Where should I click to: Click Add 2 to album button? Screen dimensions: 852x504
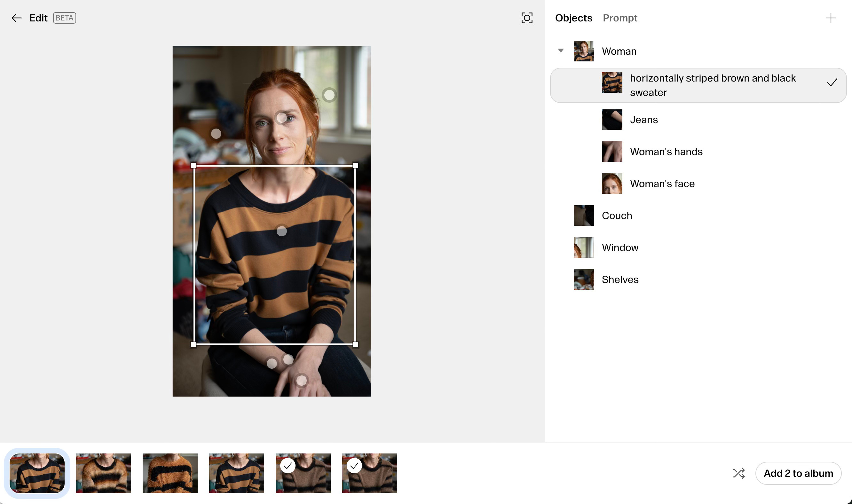click(798, 473)
